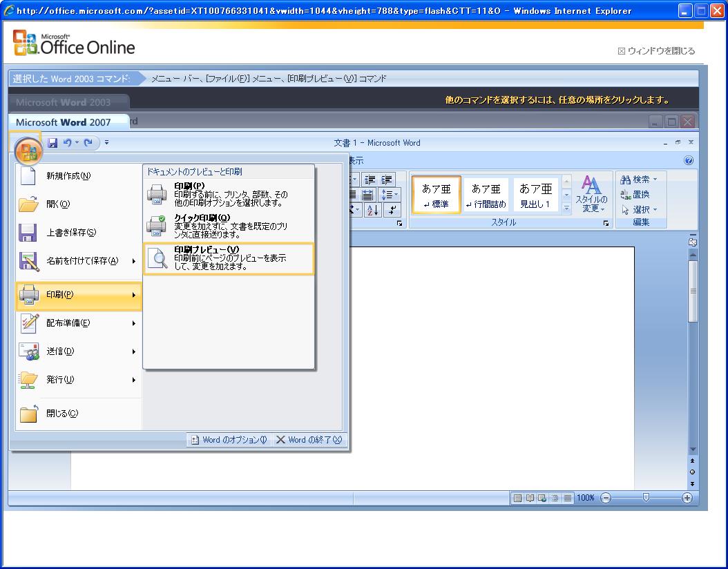Click the Word のオプション(I) button
This screenshot has width=728, height=569.
(x=229, y=439)
